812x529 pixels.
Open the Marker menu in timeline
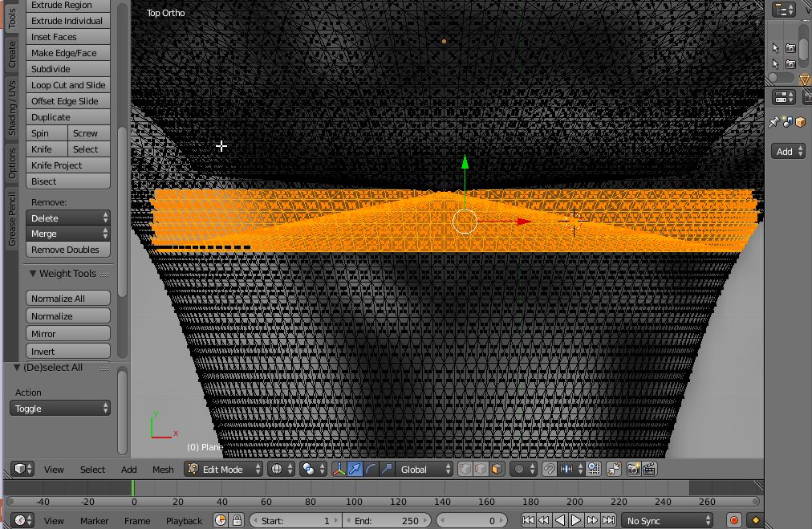click(94, 521)
